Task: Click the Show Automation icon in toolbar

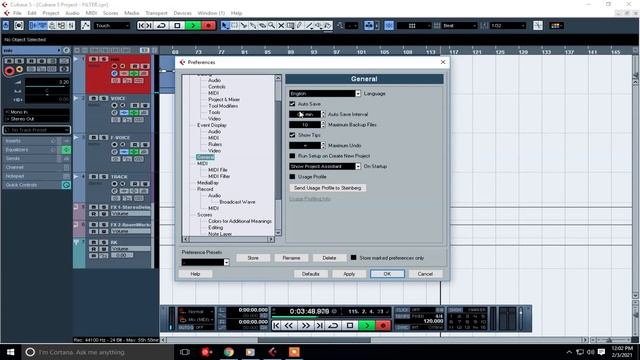Action: tap(85, 26)
